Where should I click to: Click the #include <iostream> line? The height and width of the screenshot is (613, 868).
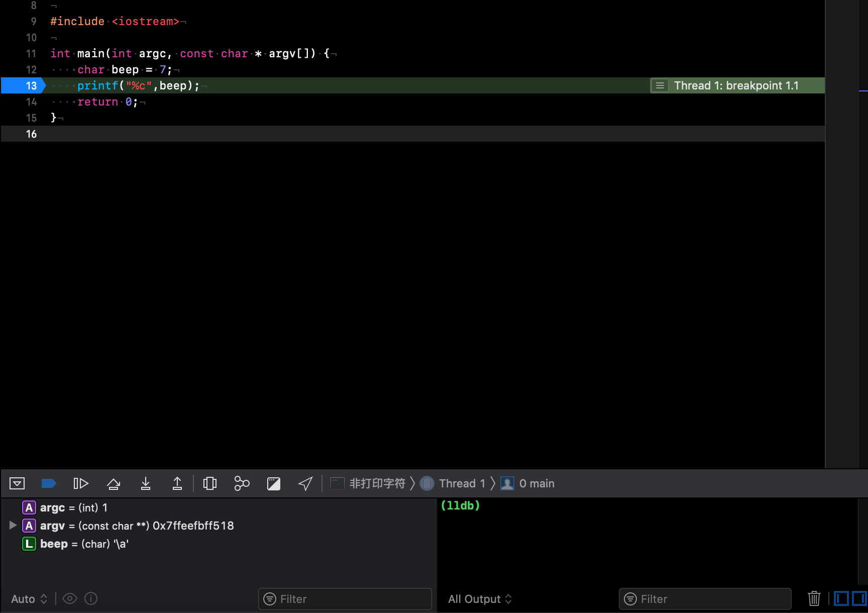115,22
